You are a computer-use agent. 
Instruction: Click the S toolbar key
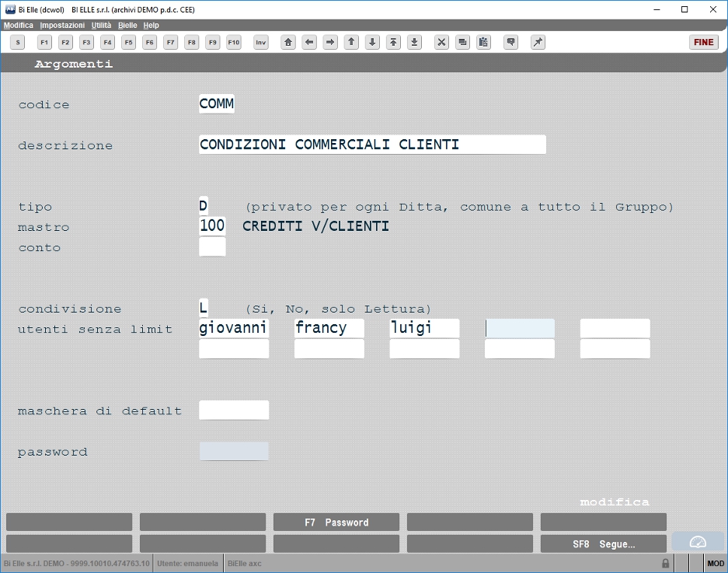(18, 42)
